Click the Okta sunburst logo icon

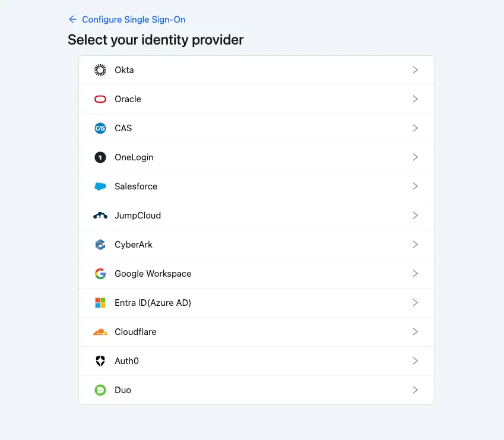(100, 70)
